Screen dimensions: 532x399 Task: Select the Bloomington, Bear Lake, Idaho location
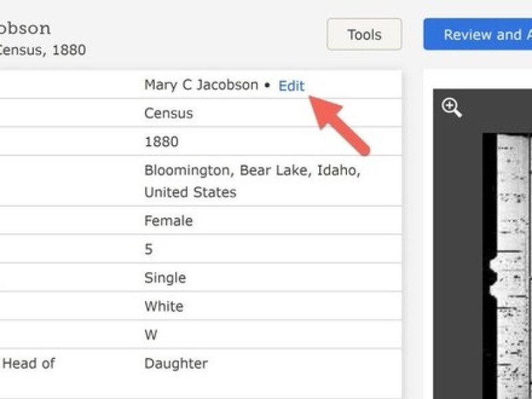(252, 171)
